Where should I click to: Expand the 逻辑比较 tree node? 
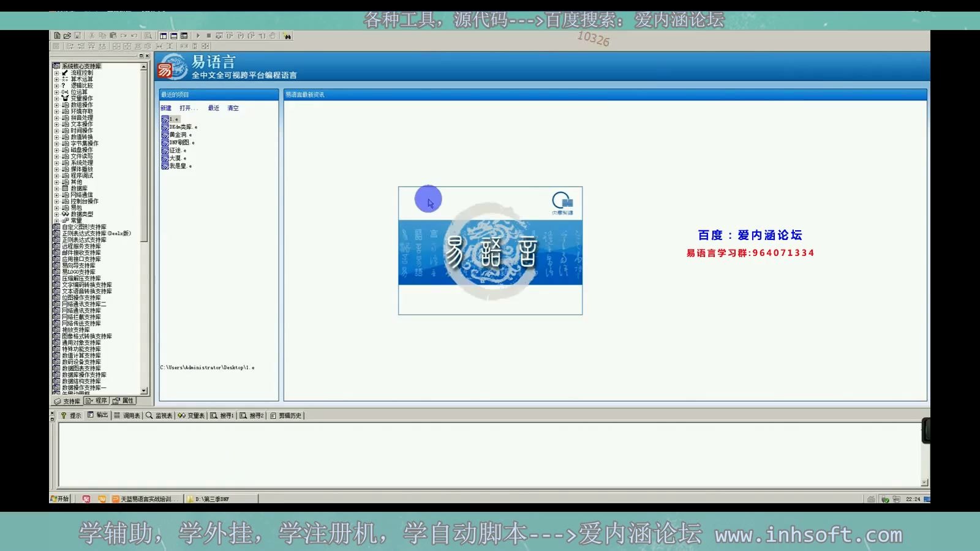pos(56,86)
